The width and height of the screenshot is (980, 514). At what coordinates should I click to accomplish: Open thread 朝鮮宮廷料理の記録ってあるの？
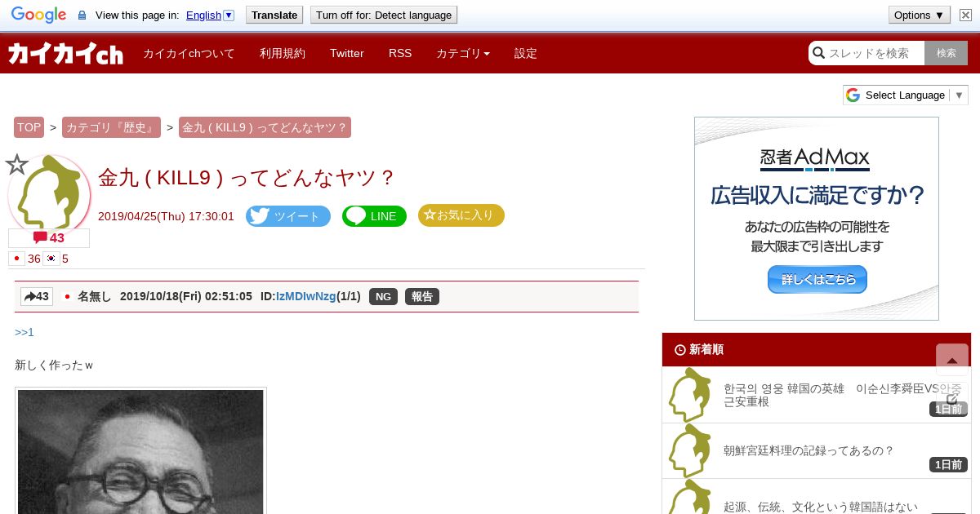pyautogui.click(x=809, y=450)
